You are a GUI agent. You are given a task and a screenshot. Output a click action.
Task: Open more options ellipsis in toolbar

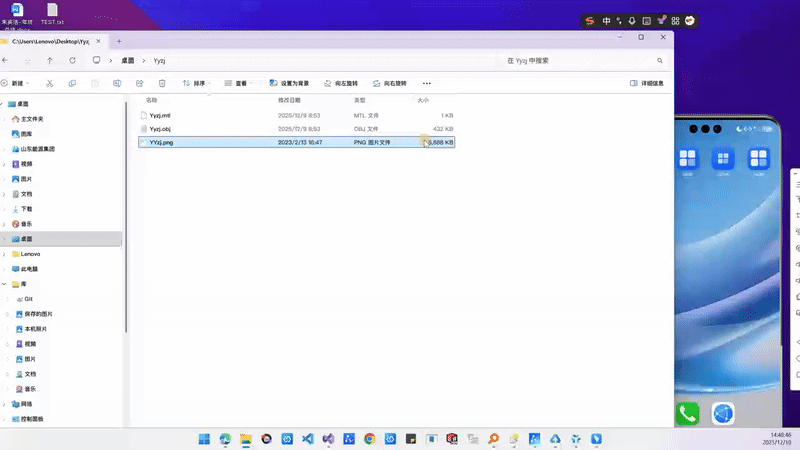click(427, 83)
